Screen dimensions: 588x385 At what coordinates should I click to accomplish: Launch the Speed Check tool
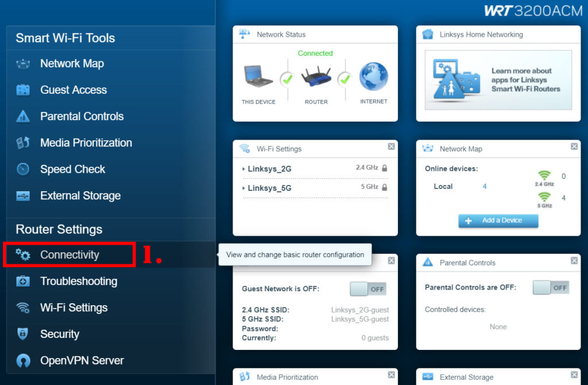click(72, 169)
